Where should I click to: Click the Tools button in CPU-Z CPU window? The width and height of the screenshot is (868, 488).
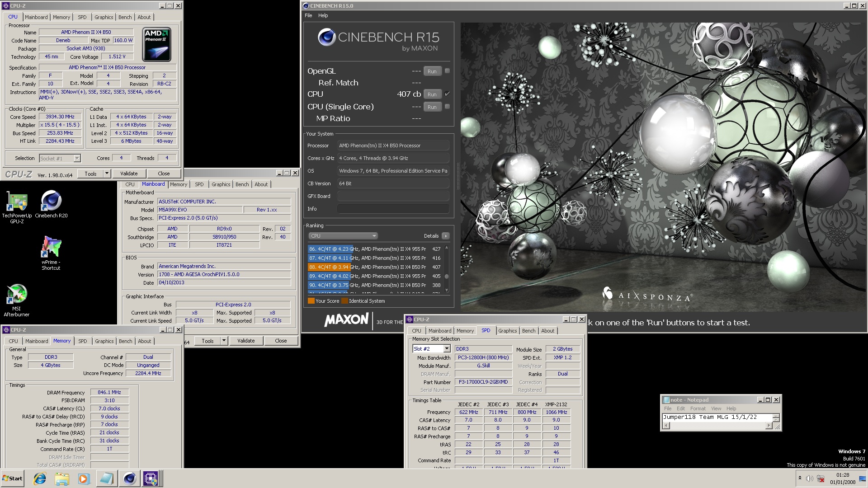tap(90, 174)
